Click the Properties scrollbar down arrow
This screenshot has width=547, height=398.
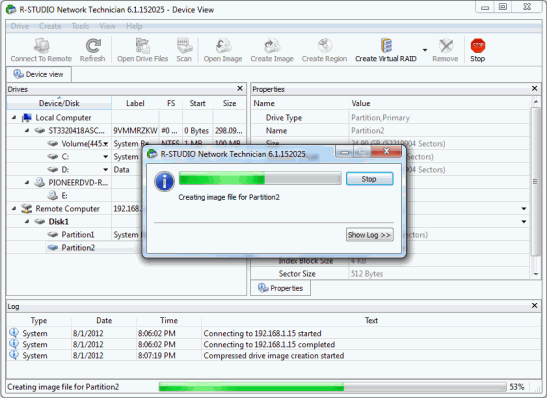coord(535,274)
